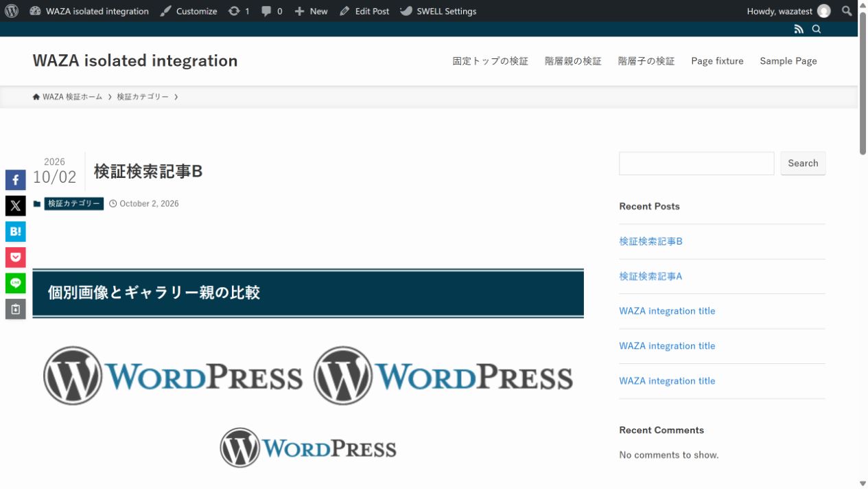Open 検証カテゴリー in the breadcrumb
868x489 pixels.
[143, 97]
